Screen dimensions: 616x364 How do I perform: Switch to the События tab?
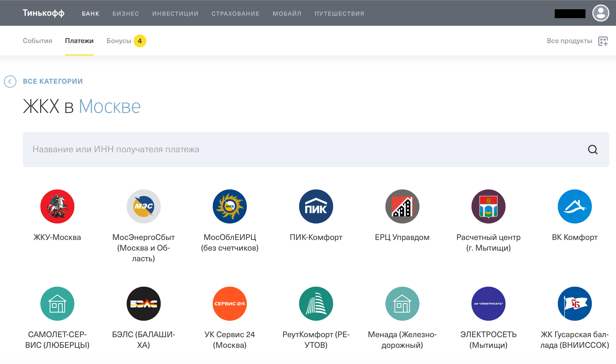point(38,41)
